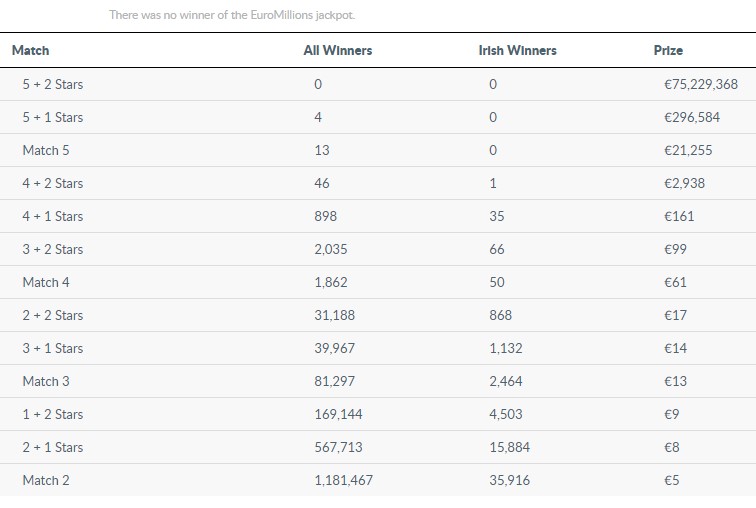Select the 4 + 2 Stars row label
Image resolution: width=756 pixels, height=508 pixels.
pyautogui.click(x=53, y=184)
